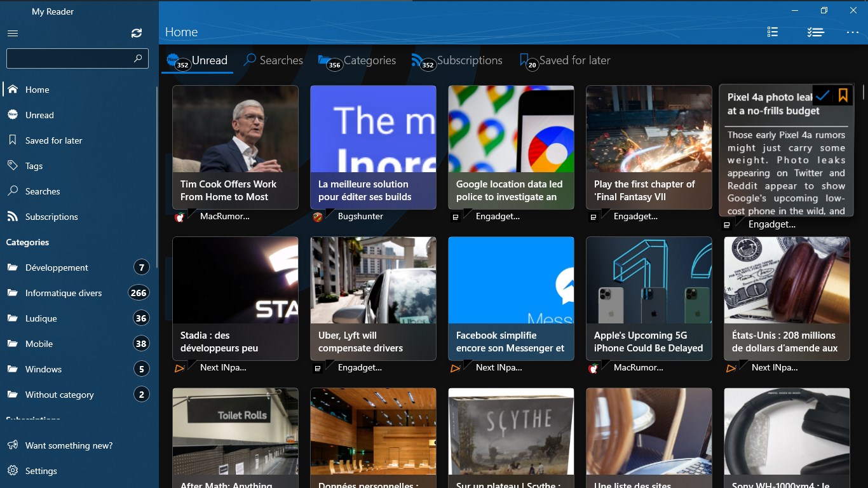Open the more options ellipsis menu
This screenshot has width=868, height=488.
(853, 32)
